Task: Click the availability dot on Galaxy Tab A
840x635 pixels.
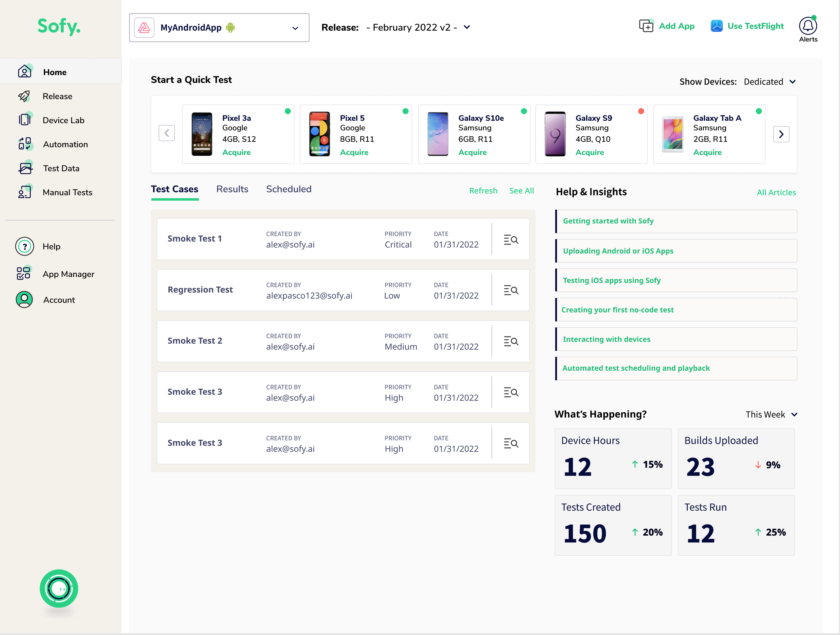Action: point(759,111)
